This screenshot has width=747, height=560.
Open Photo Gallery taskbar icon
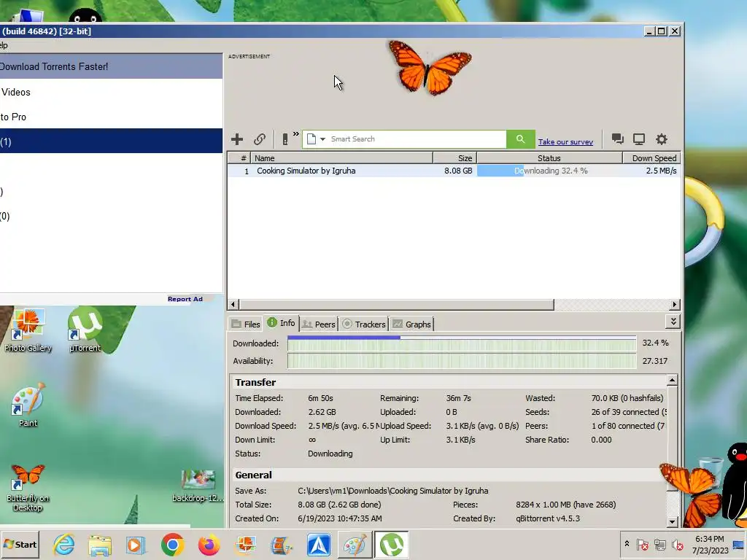pyautogui.click(x=245, y=544)
